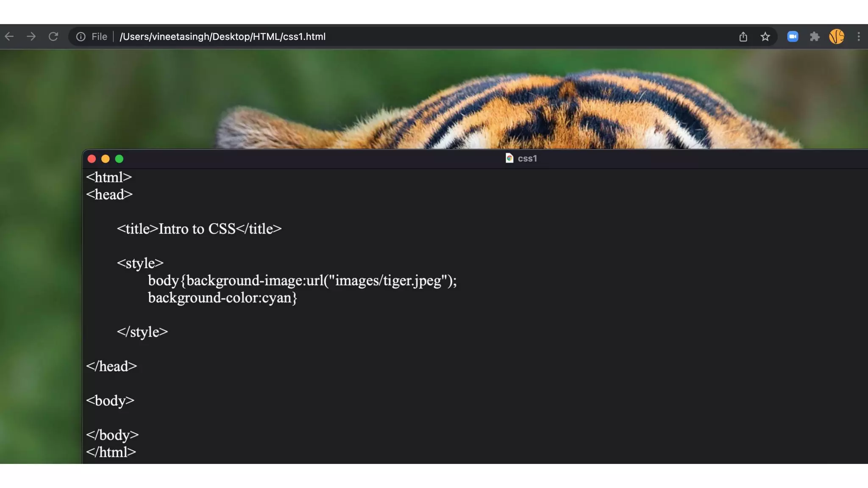Click the forward navigation arrow
The height and width of the screenshot is (488, 868).
tap(31, 37)
